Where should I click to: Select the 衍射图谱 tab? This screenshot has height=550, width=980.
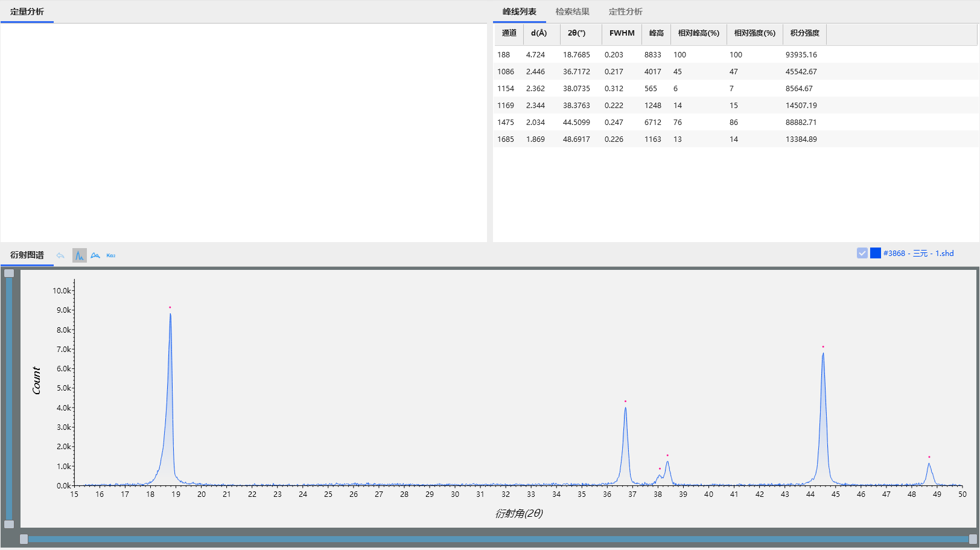click(x=27, y=255)
